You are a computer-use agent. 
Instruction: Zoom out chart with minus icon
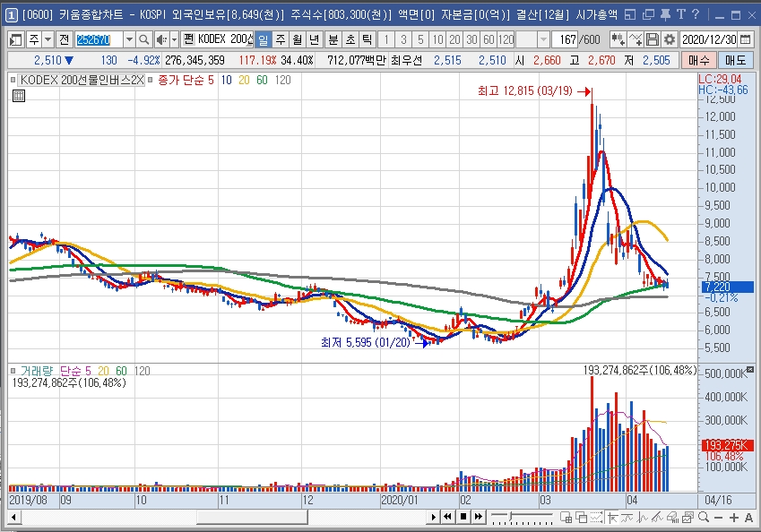[x=718, y=518]
